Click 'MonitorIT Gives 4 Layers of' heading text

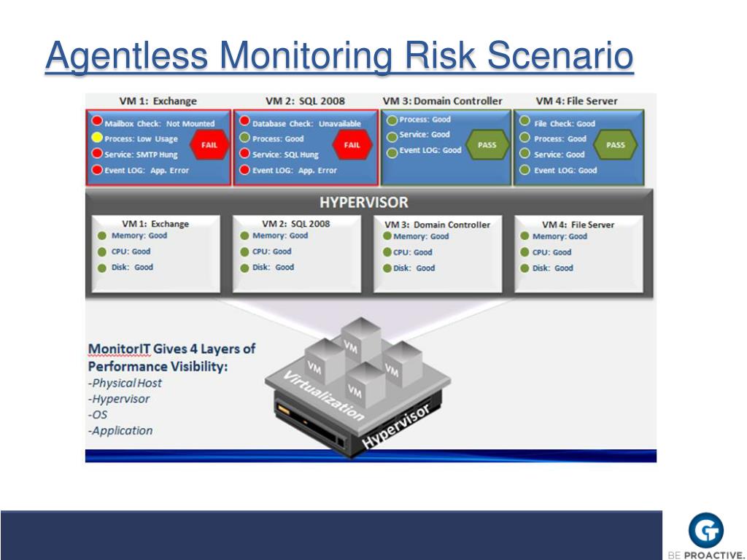point(172,349)
